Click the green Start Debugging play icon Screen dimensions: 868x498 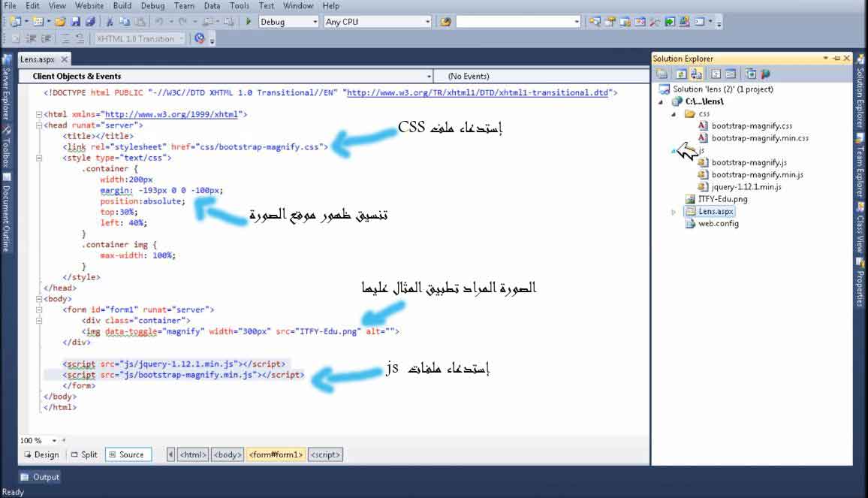point(249,22)
